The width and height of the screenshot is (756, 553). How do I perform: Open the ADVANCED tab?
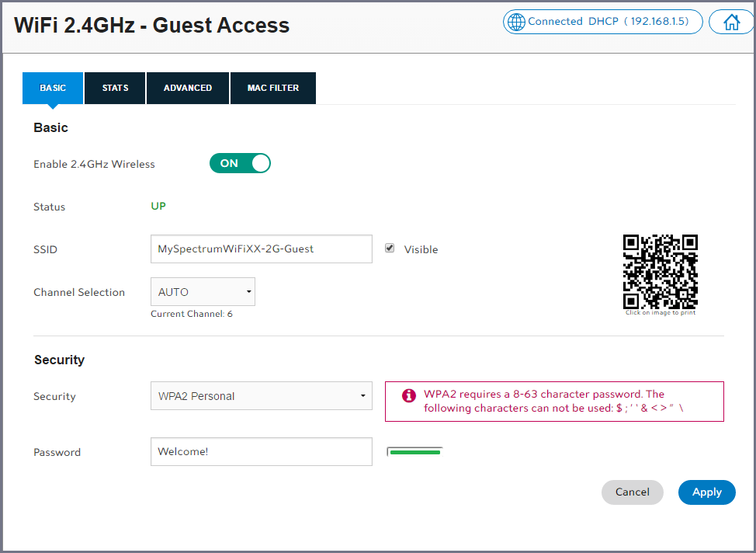tap(188, 88)
